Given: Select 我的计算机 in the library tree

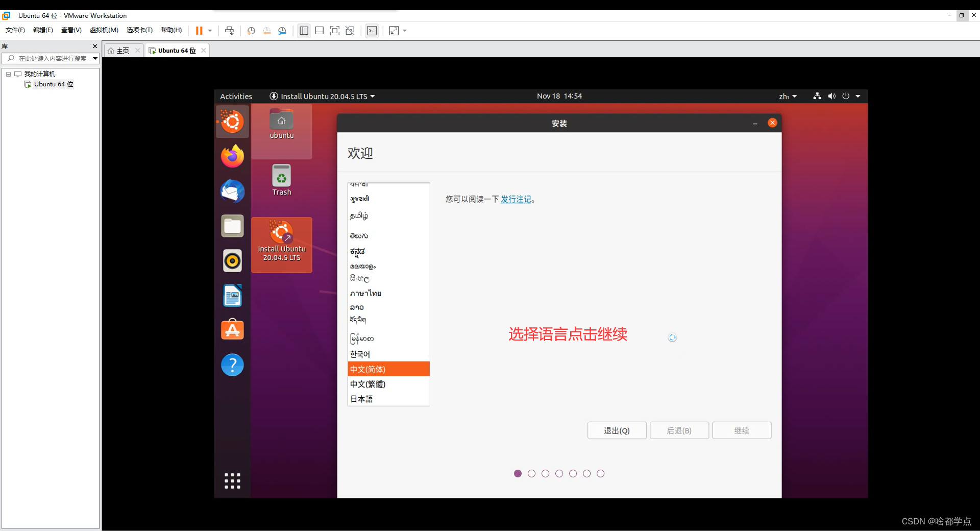Looking at the screenshot, I should pyautogui.click(x=40, y=74).
